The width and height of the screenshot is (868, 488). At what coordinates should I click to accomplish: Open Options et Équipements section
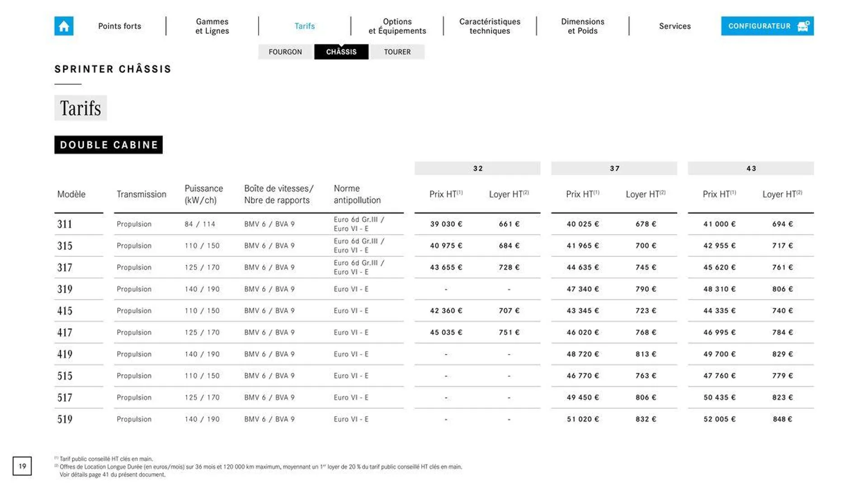(397, 26)
